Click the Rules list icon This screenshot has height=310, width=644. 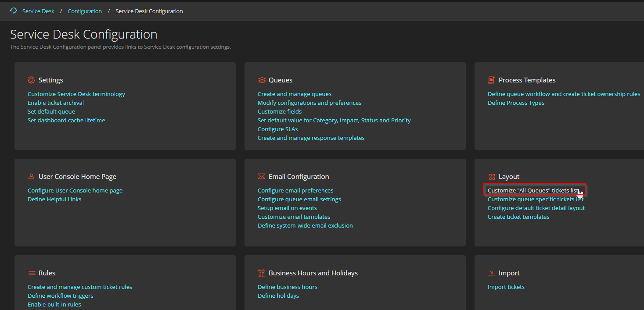31,273
